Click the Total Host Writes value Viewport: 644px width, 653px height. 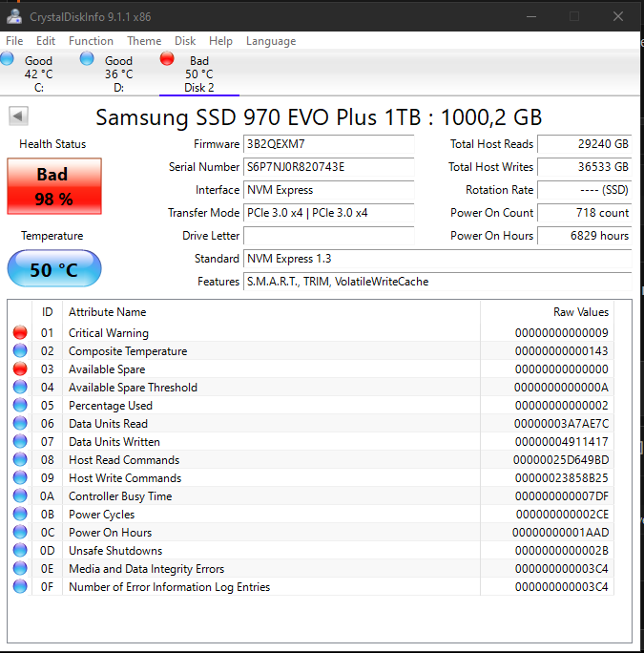[x=585, y=167]
